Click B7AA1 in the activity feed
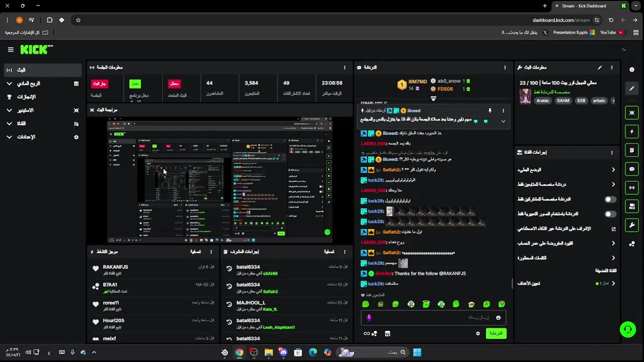The image size is (644, 362). pyautogui.click(x=110, y=285)
